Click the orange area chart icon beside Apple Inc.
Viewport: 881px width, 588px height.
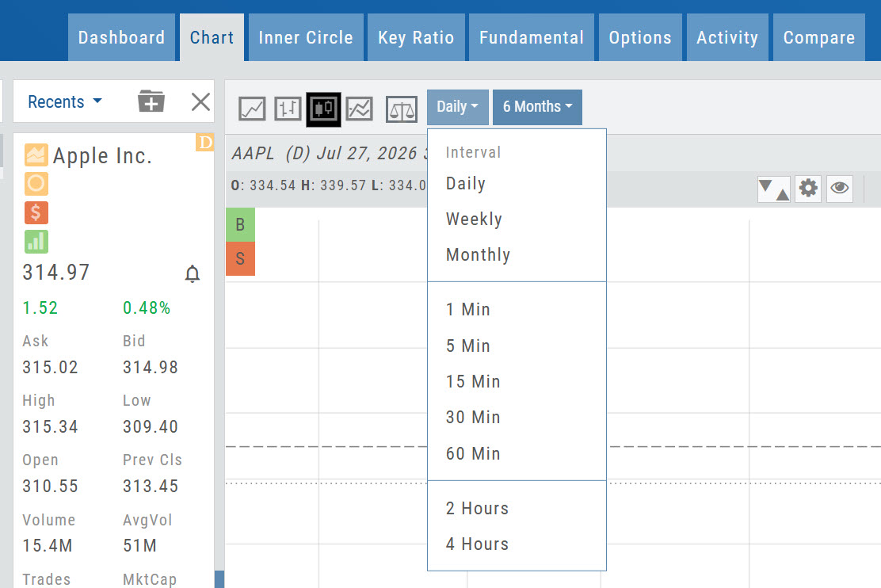[x=36, y=155]
